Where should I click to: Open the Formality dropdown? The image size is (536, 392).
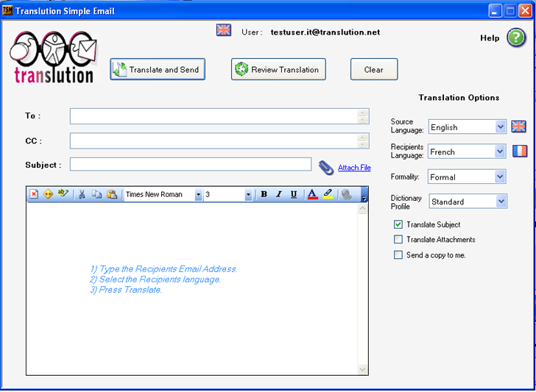pyautogui.click(x=501, y=177)
